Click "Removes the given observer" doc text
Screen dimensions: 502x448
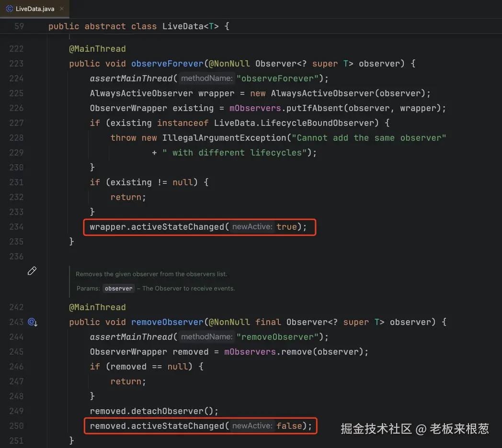pyautogui.click(x=151, y=274)
